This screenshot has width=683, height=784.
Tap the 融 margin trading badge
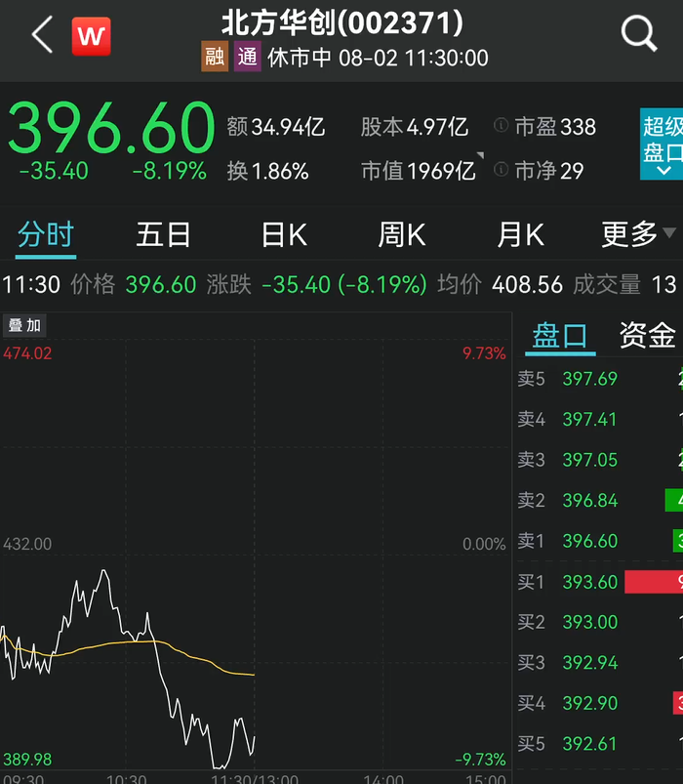coord(214,58)
